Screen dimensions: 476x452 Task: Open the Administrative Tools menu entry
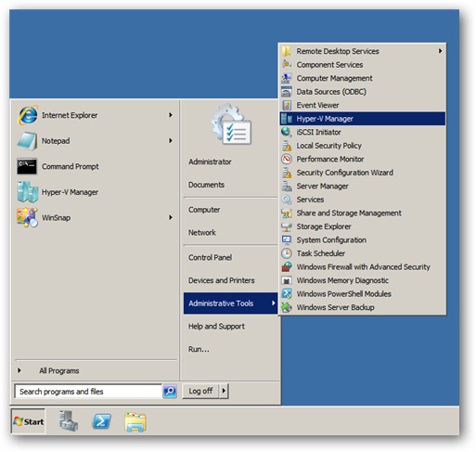coord(230,303)
